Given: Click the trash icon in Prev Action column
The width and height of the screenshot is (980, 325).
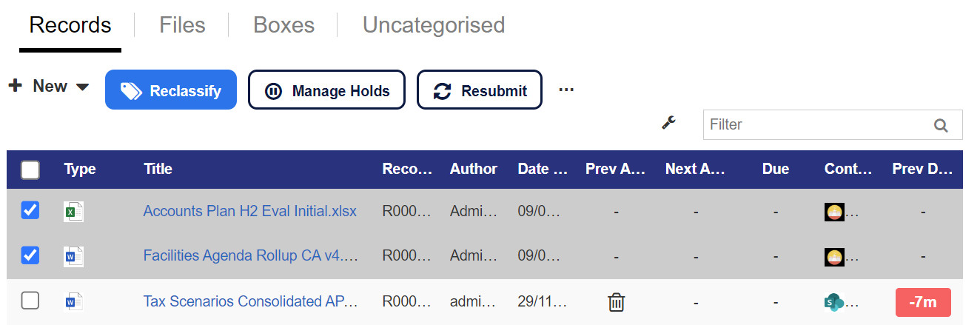Looking at the screenshot, I should [616, 302].
